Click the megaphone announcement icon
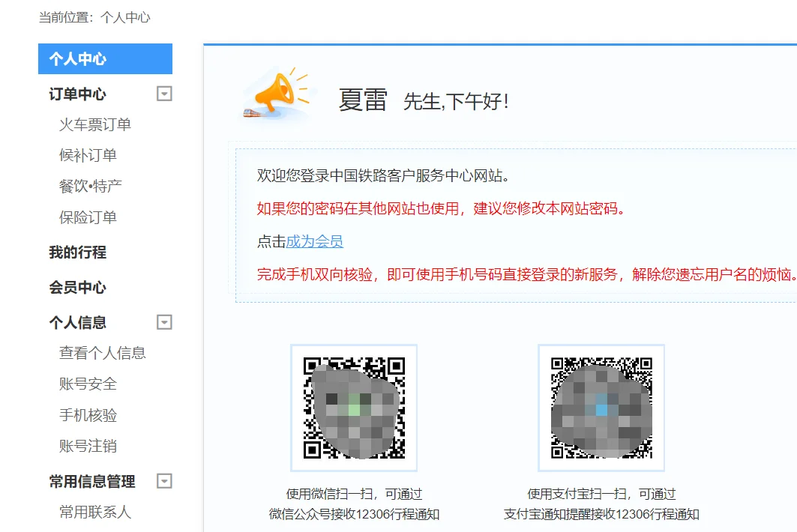This screenshot has width=797, height=532. coord(277,94)
